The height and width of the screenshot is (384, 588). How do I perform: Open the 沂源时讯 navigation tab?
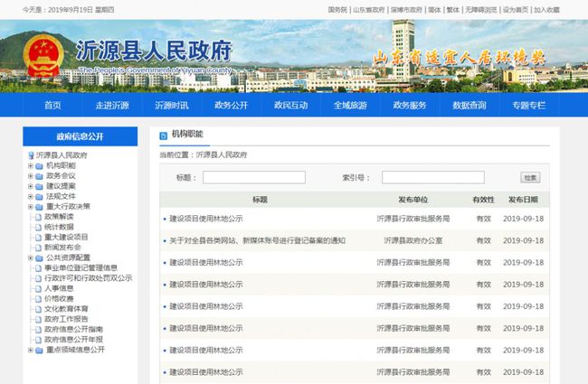[x=172, y=106]
